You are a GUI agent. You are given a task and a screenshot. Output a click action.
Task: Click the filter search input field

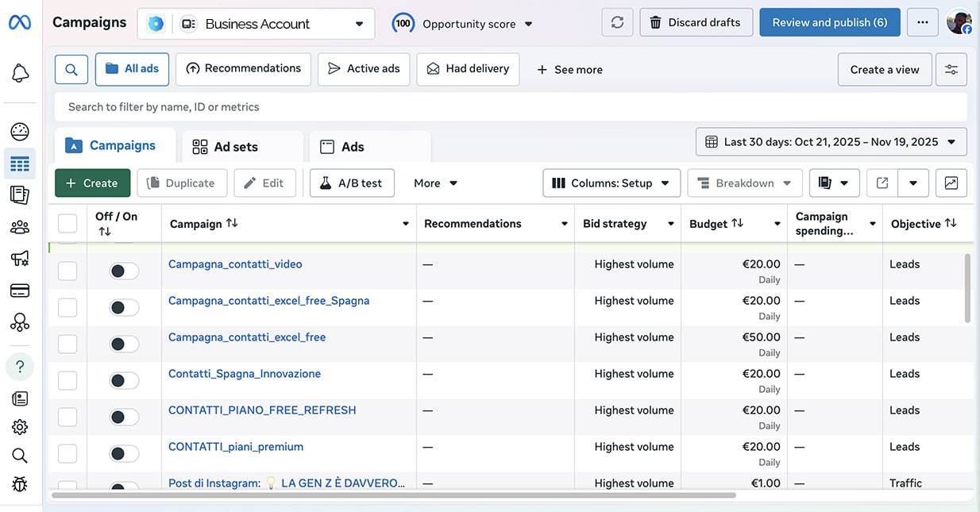click(x=508, y=107)
